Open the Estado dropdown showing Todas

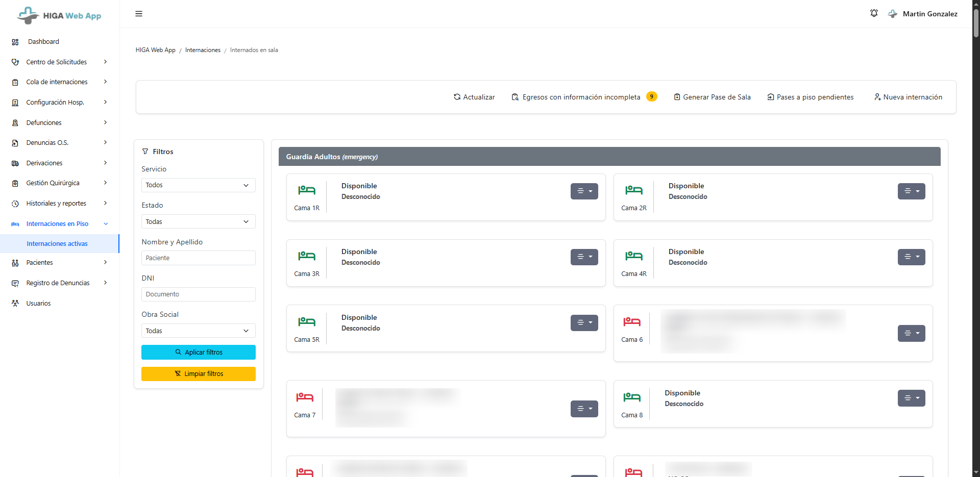tap(199, 222)
